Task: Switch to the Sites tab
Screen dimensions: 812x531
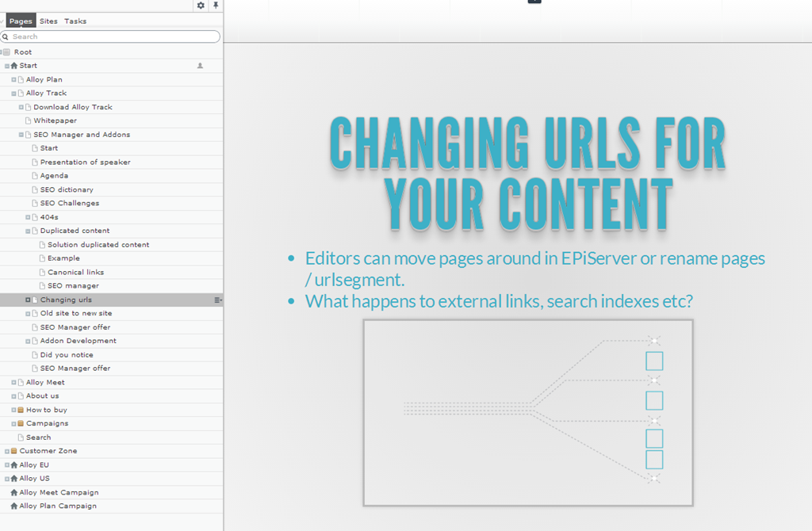Action: pos(48,21)
